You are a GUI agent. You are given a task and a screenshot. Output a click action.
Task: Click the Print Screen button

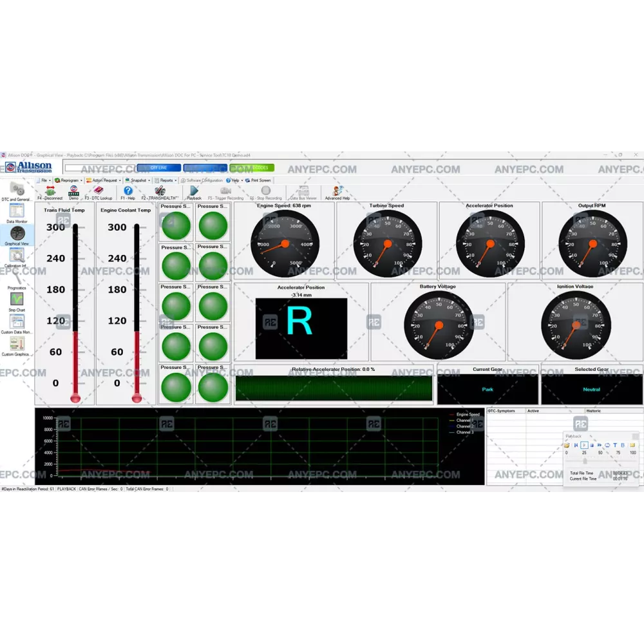point(260,180)
